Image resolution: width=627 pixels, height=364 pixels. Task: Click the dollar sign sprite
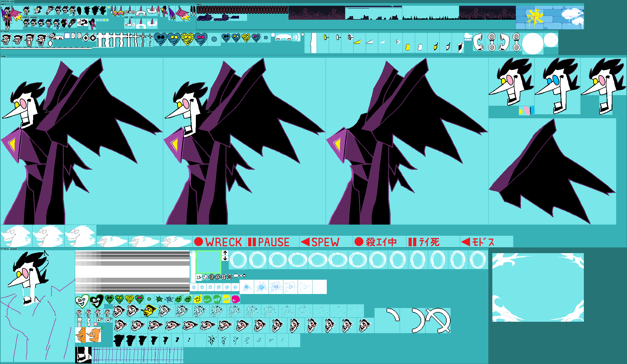(89, 322)
